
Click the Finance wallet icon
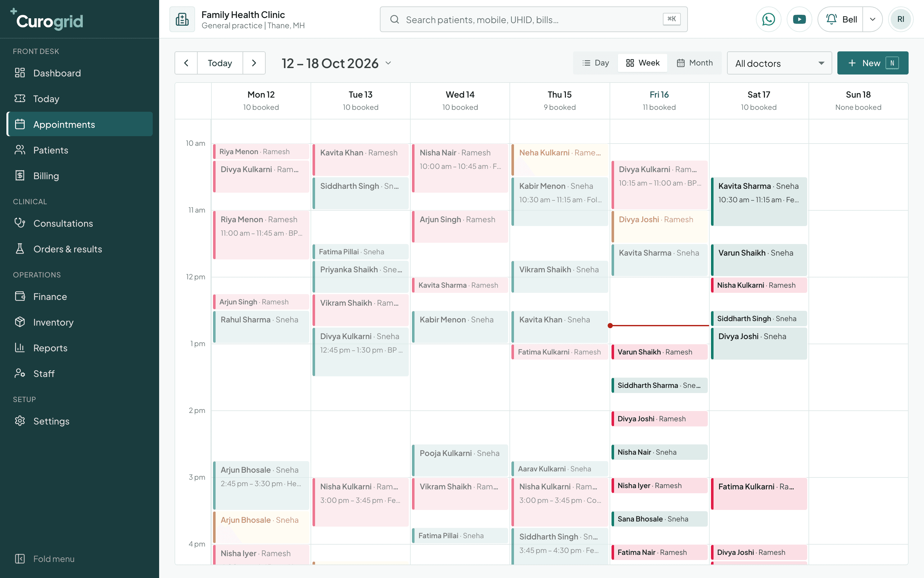tap(20, 296)
